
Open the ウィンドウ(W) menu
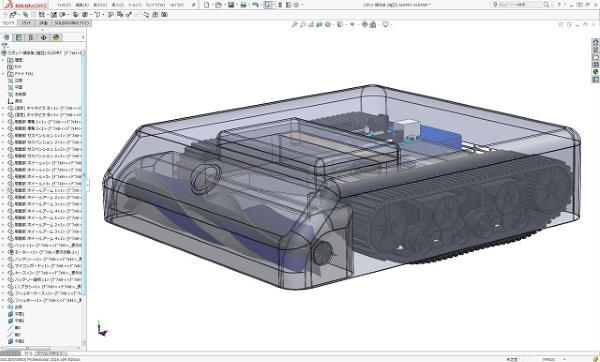pyautogui.click(x=155, y=5)
